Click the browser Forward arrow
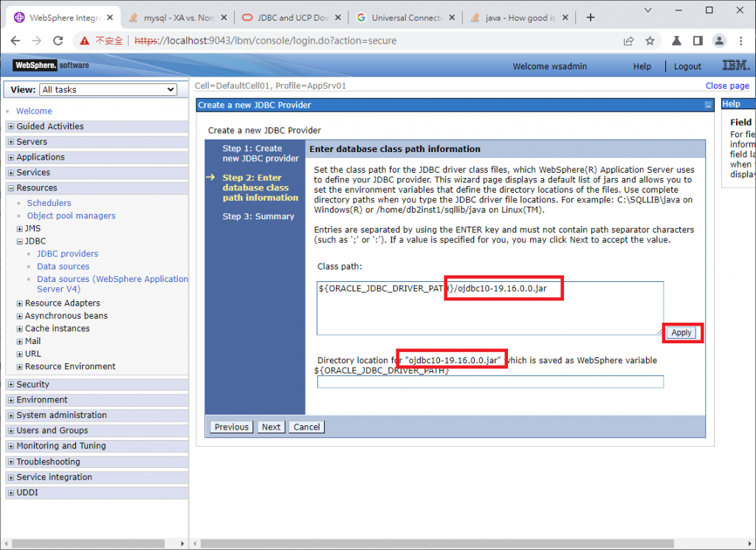 coord(37,41)
